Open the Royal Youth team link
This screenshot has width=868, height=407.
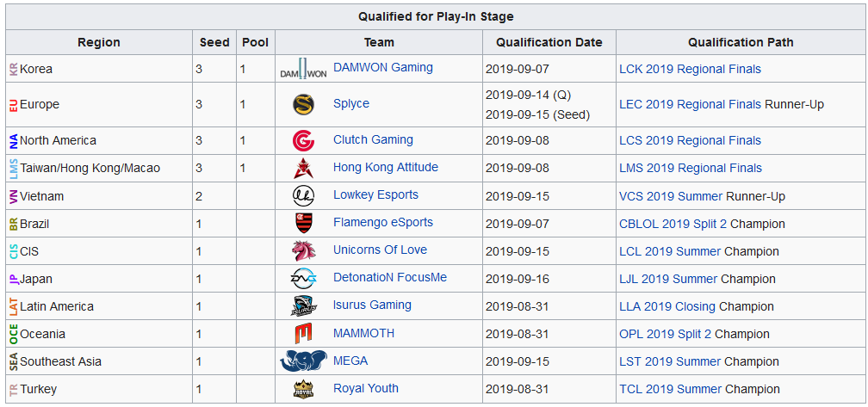[366, 388]
